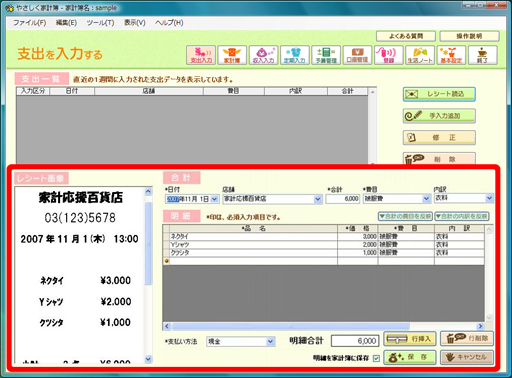512x378 pixels.
Task: Open the 予算管理 budget management icon
Action: click(326, 55)
